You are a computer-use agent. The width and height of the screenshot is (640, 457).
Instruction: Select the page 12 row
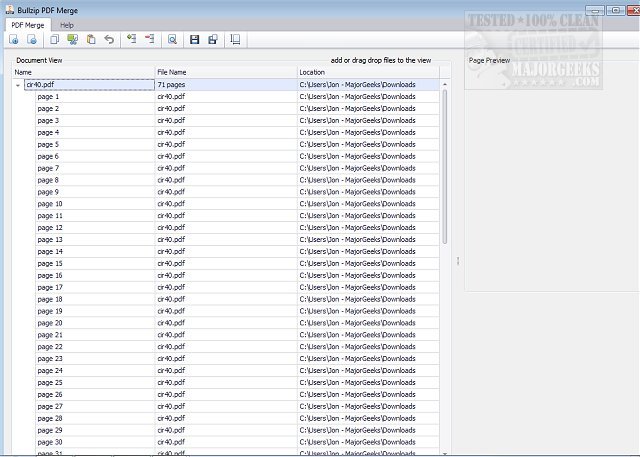click(50, 228)
